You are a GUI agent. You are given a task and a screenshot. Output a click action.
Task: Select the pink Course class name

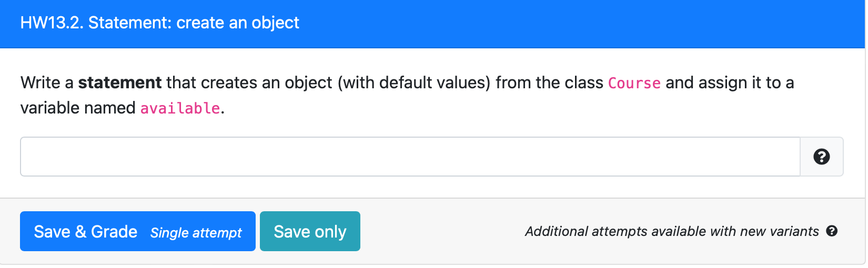click(x=634, y=83)
